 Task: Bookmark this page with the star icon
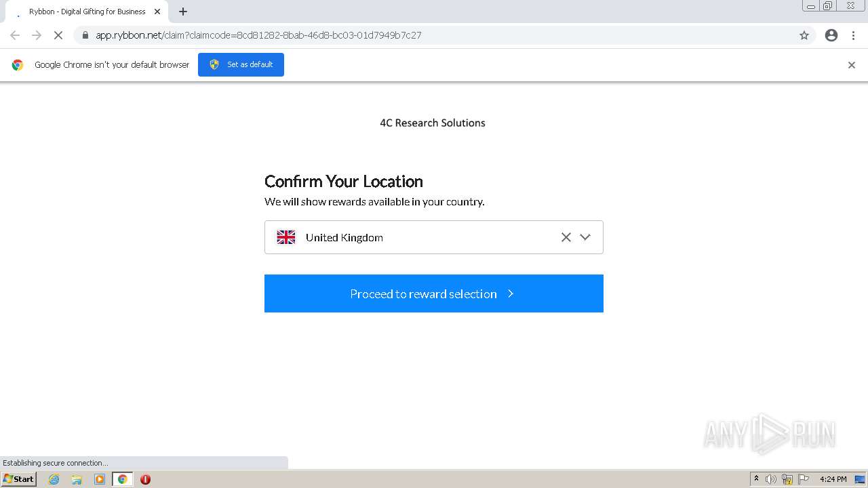click(804, 35)
